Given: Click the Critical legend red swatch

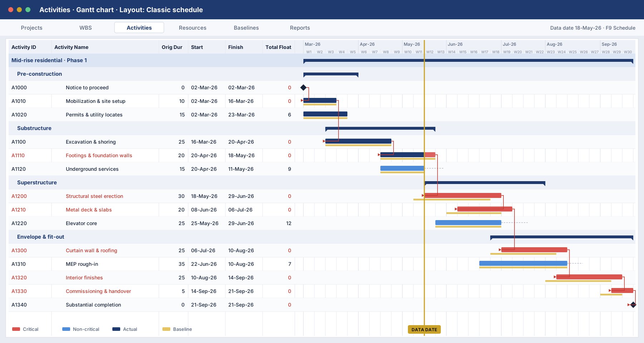Looking at the screenshot, I should point(16,329).
